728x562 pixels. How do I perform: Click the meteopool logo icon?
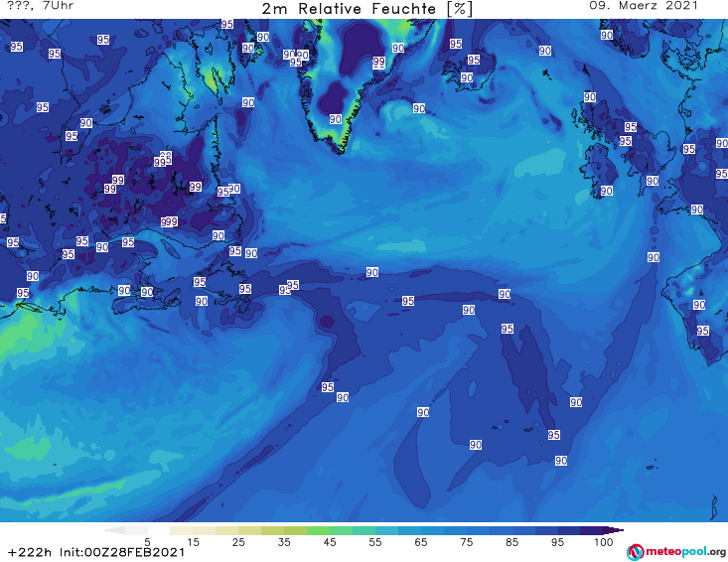635,552
